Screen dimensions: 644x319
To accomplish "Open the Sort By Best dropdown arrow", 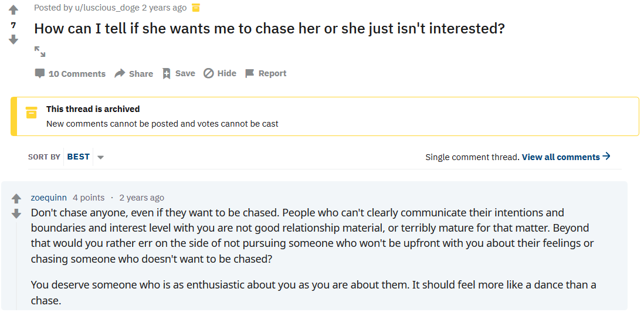I will pos(100,157).
